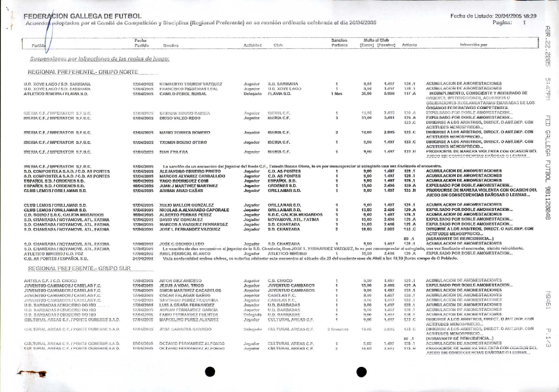This screenshot has width=559, height=392.
Task: Click the FEDERACION GALLEGA DE FUTBOL title
Action: point(83,16)
